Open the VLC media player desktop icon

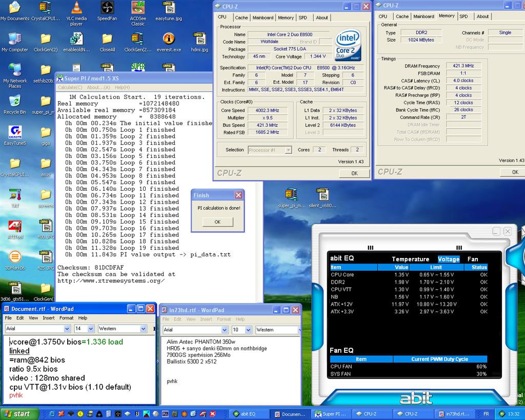[x=76, y=9]
